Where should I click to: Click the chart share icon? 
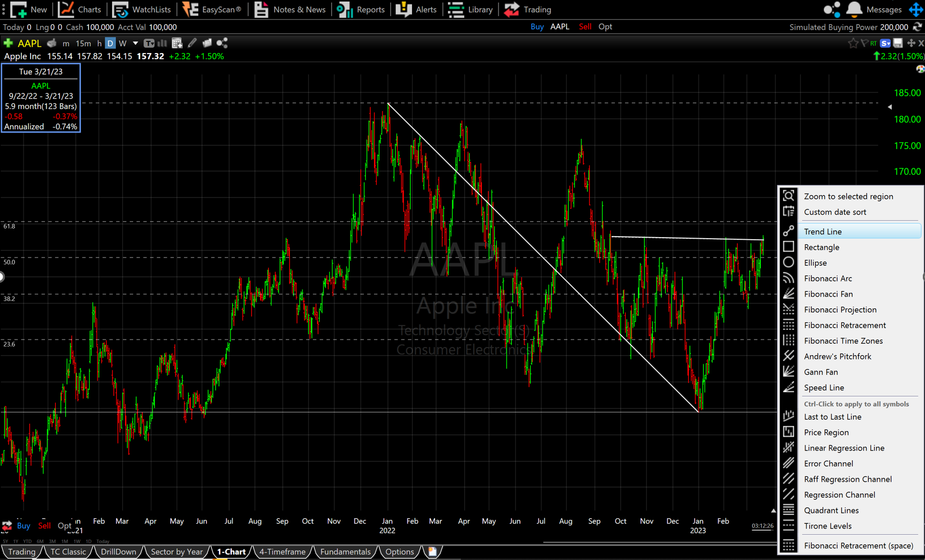[222, 43]
